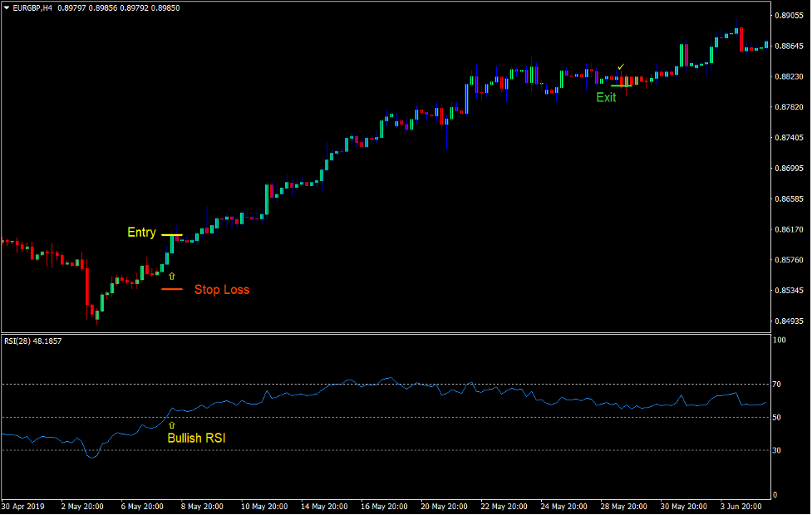The height and width of the screenshot is (515, 812).
Task: Click the yellow Entry annotation text
Action: coord(141,233)
